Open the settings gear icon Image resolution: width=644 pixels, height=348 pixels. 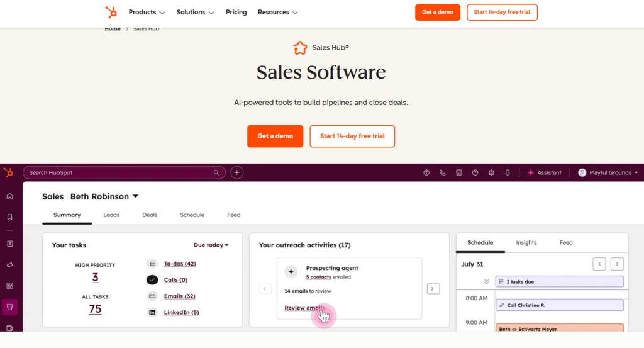click(491, 172)
